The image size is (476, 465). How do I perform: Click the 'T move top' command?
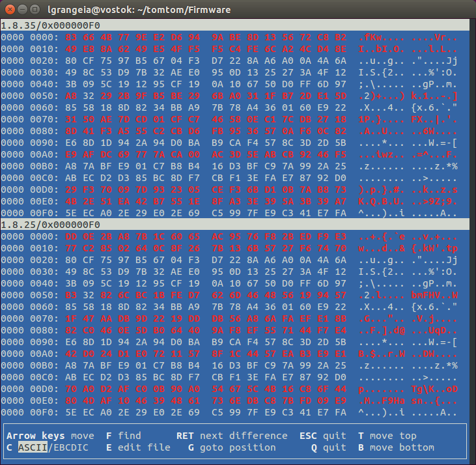tap(387, 436)
